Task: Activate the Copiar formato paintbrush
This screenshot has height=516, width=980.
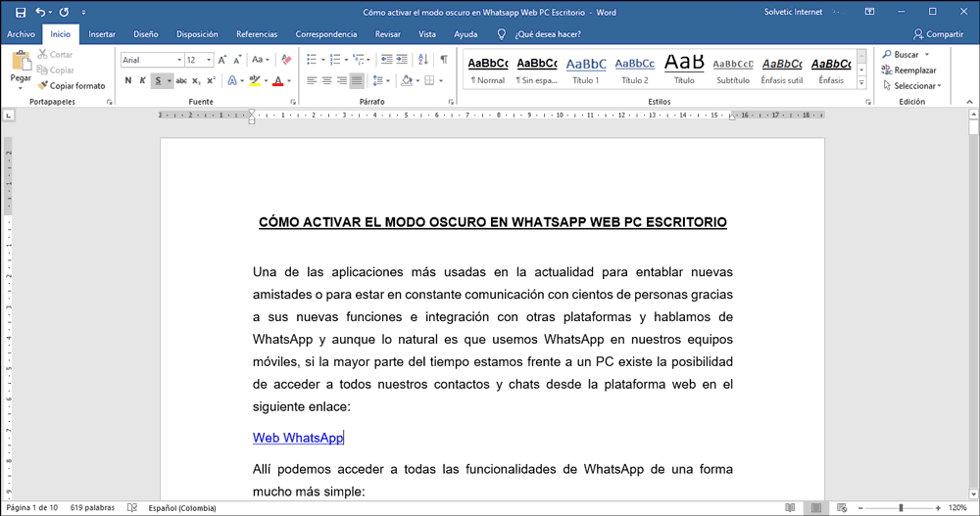Action: pyautogui.click(x=72, y=85)
